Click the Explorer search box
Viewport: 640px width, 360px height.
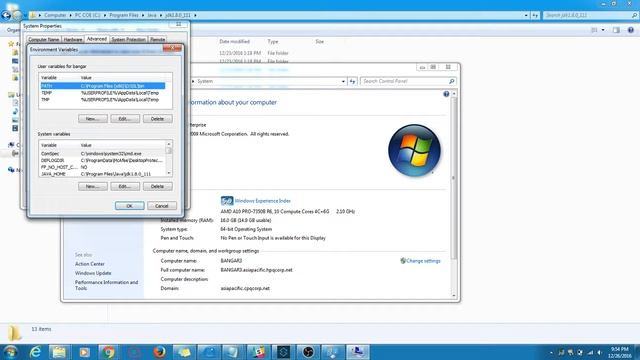(x=591, y=15)
